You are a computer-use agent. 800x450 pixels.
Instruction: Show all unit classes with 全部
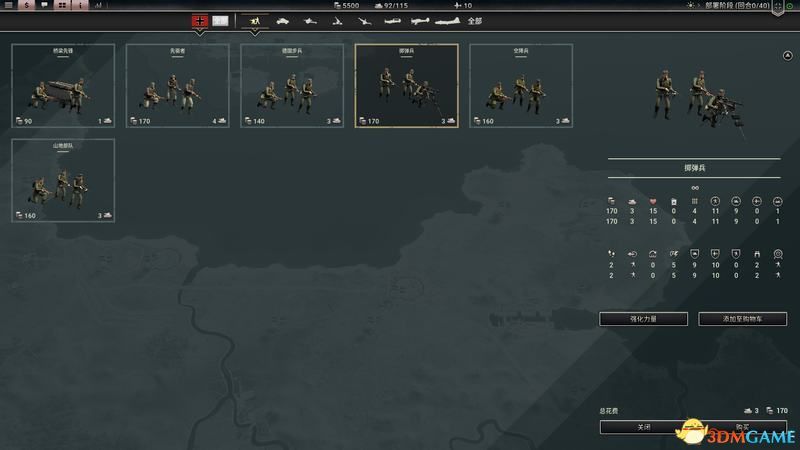coord(474,21)
